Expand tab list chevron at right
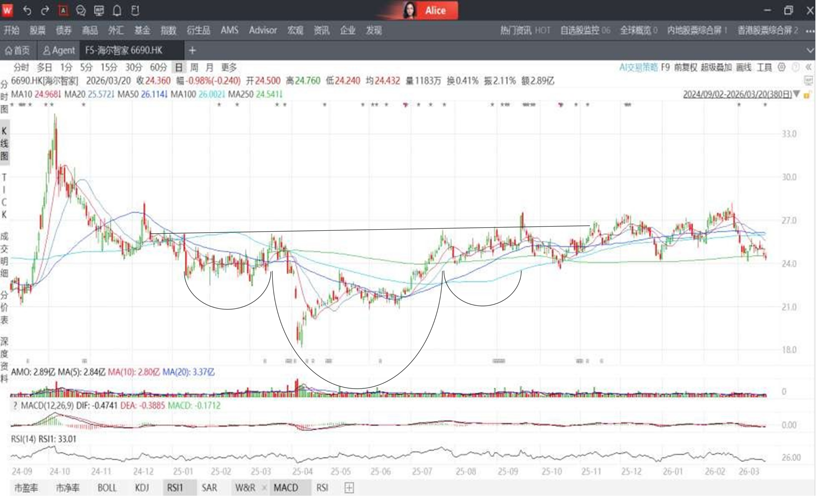 tap(810, 51)
